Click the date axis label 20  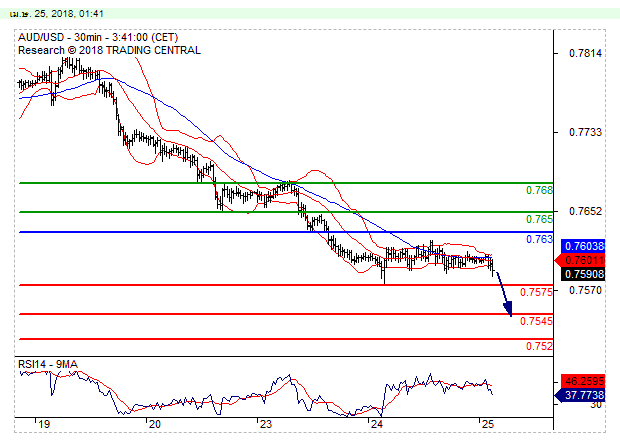coord(155,425)
